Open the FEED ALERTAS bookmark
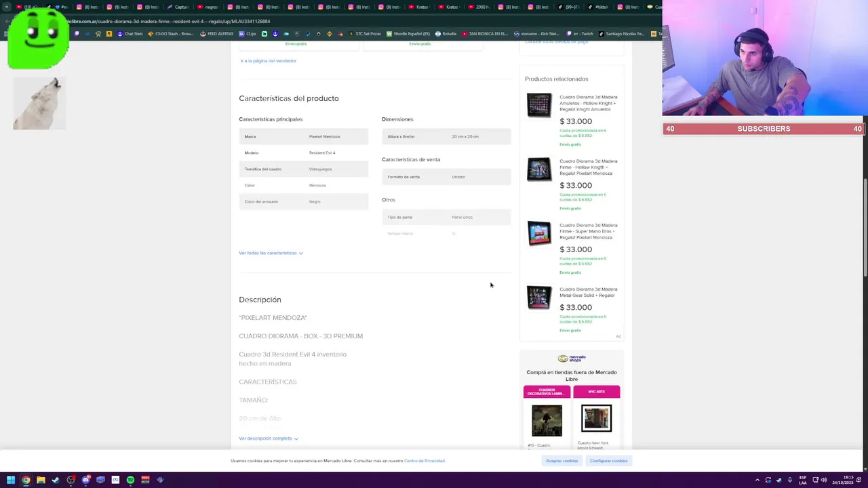 pyautogui.click(x=217, y=34)
